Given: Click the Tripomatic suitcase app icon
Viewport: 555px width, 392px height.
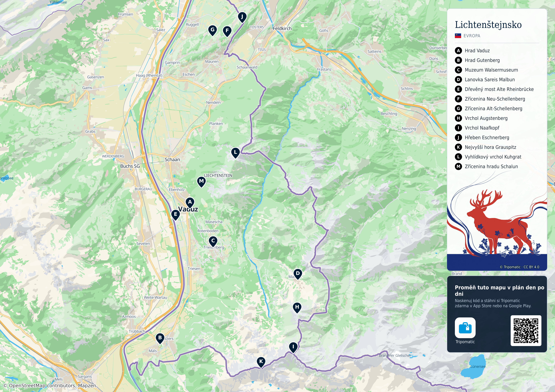Looking at the screenshot, I should [465, 328].
